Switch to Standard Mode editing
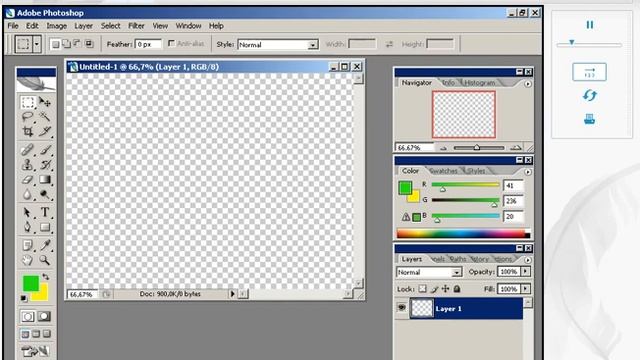 click(x=28, y=316)
